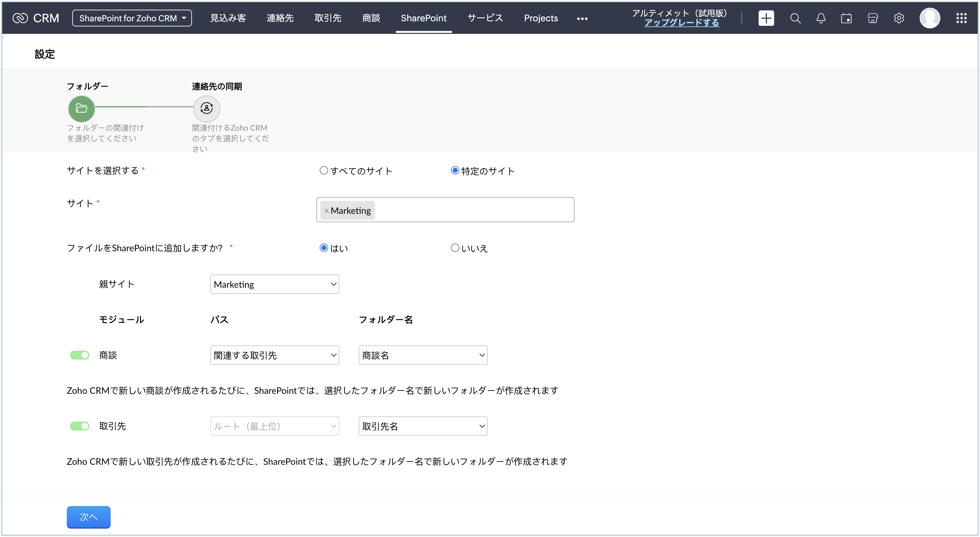The height and width of the screenshot is (537, 980).
Task: Open the 親サイト Marketing dropdown
Action: pos(274,284)
